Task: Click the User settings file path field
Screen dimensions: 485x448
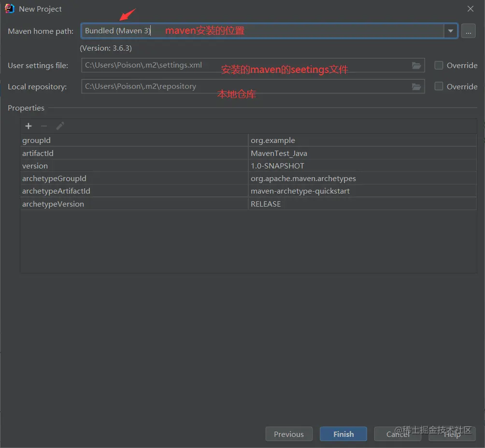Action: (x=253, y=65)
